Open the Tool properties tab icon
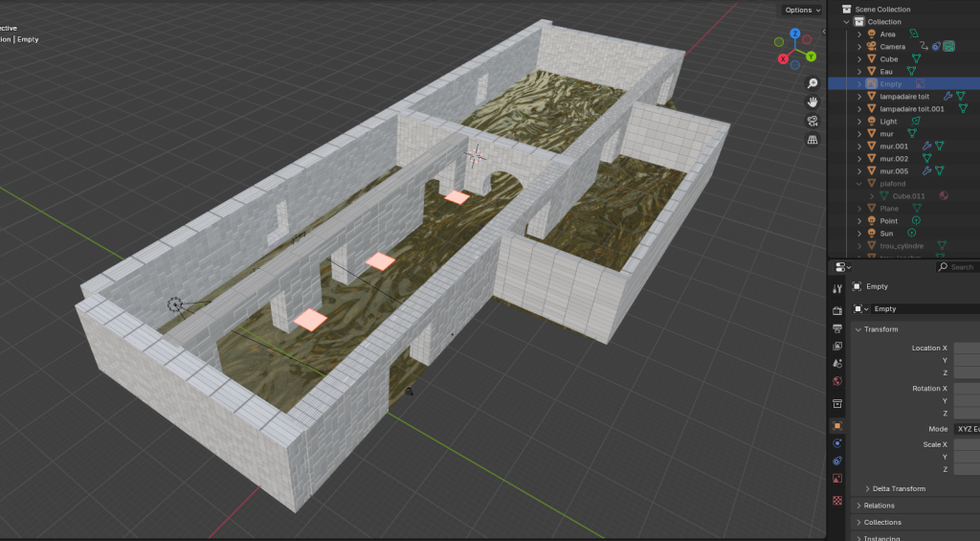 click(837, 289)
